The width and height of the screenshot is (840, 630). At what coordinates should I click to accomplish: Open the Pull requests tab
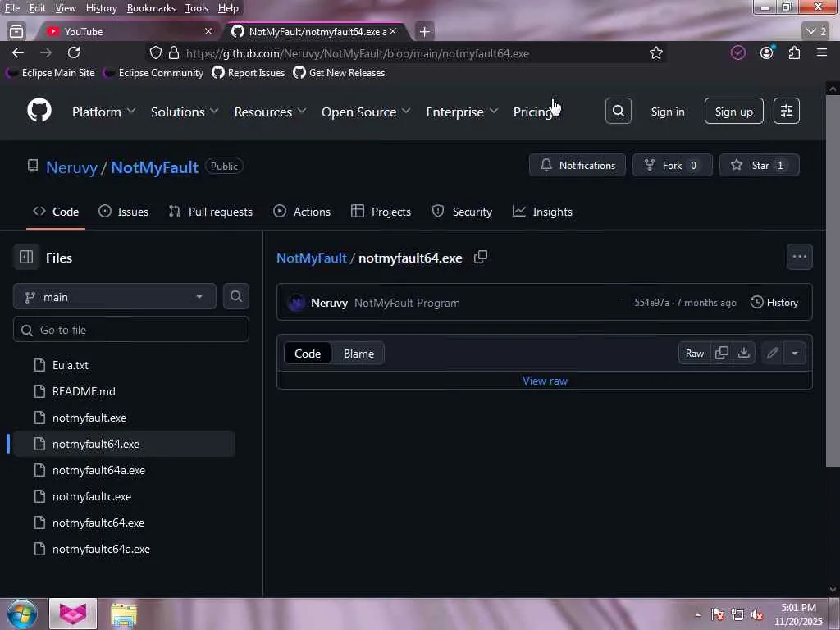point(211,212)
